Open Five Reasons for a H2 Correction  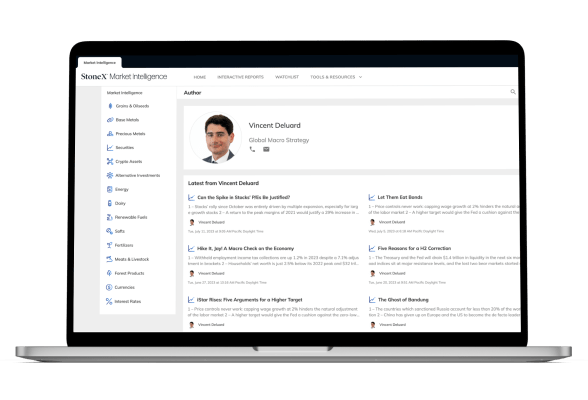(x=414, y=248)
